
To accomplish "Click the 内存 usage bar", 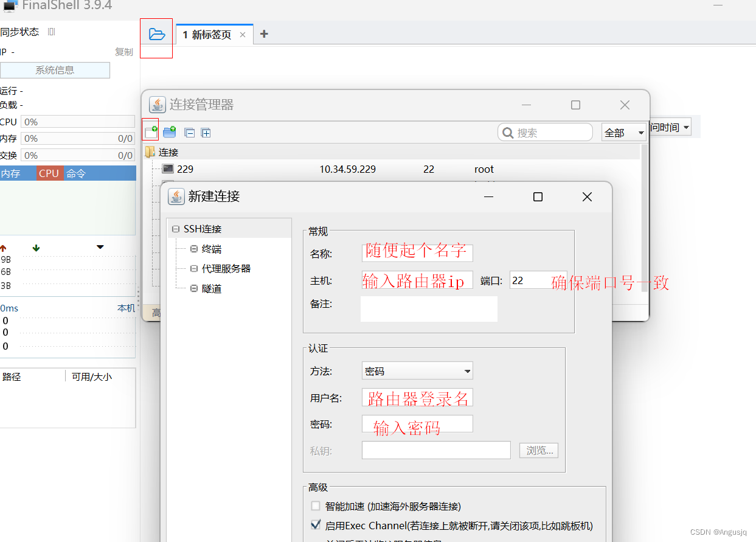I will (78, 139).
